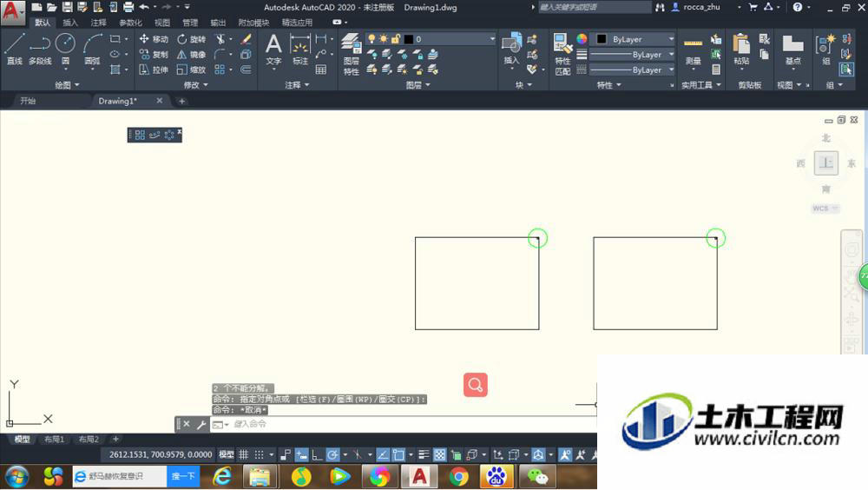The width and height of the screenshot is (868, 490).
Task: Click the Dimension (标注) tool
Action: point(300,50)
